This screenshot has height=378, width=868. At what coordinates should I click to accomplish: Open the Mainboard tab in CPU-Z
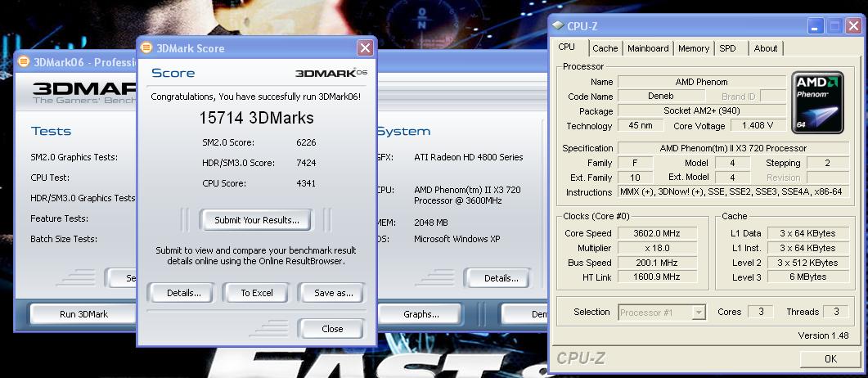[648, 48]
